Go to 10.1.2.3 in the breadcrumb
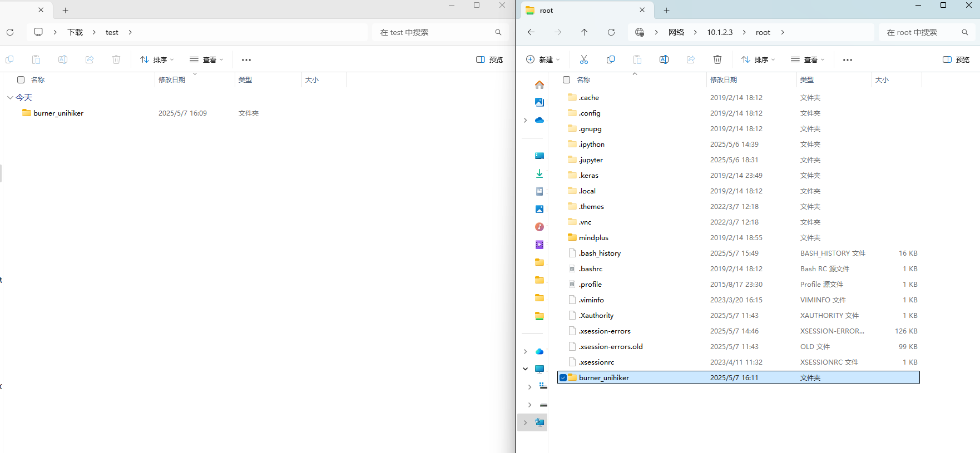 [x=720, y=32]
